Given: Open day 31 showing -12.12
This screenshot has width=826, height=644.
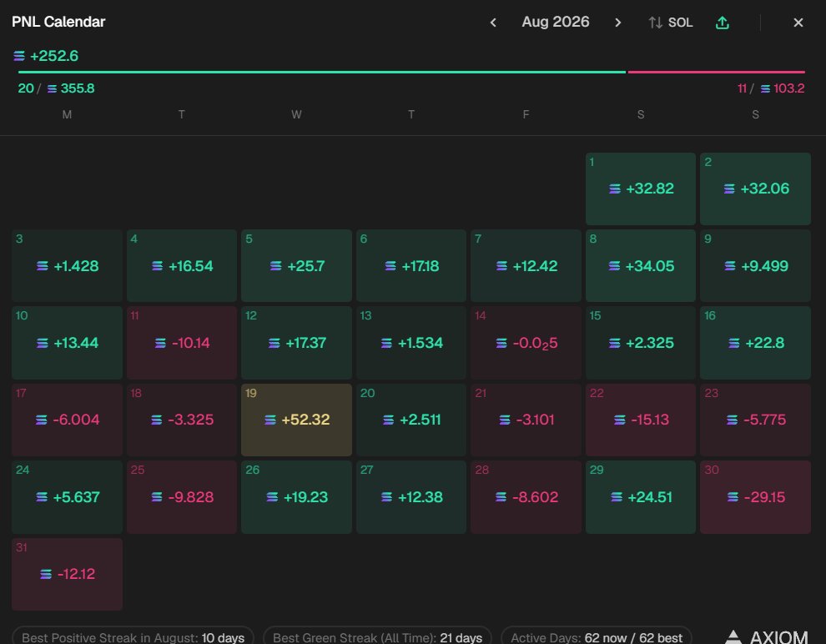Looking at the screenshot, I should [x=67, y=574].
